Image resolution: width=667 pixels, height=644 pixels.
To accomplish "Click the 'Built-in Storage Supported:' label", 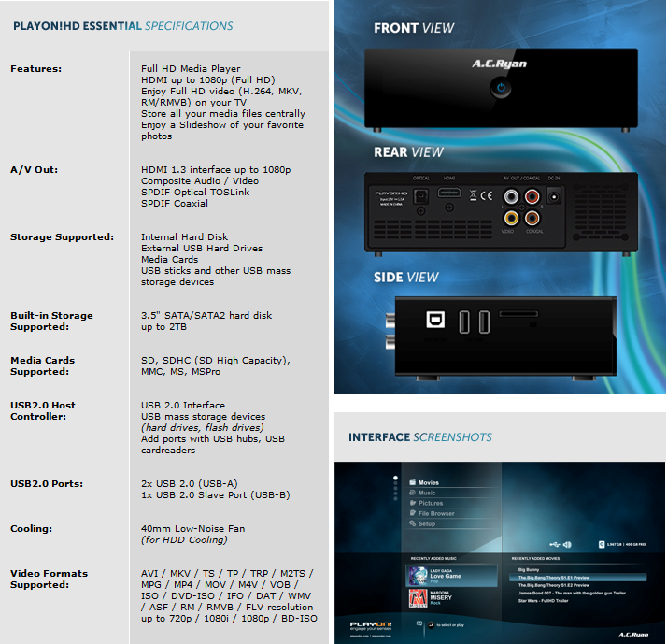I will click(x=51, y=322).
